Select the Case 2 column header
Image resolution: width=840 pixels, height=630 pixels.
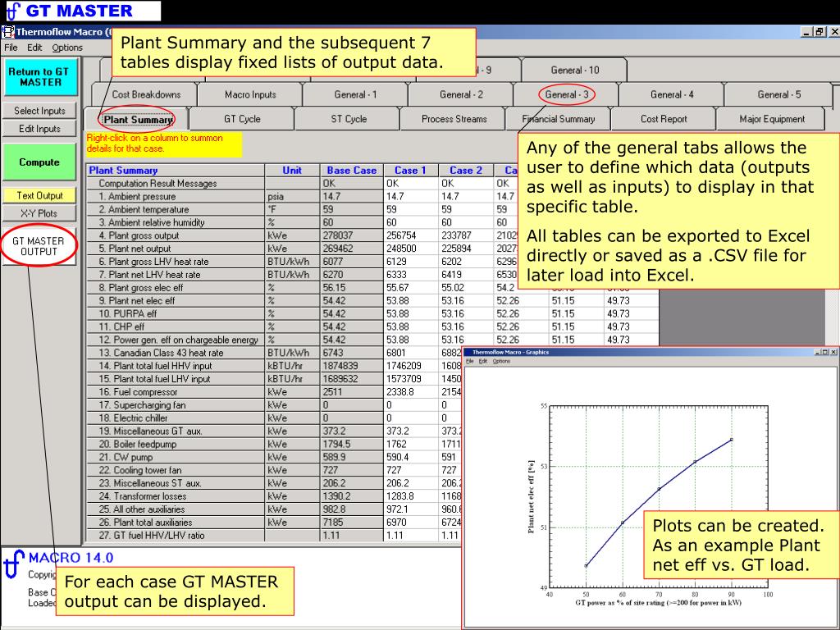pos(466,171)
